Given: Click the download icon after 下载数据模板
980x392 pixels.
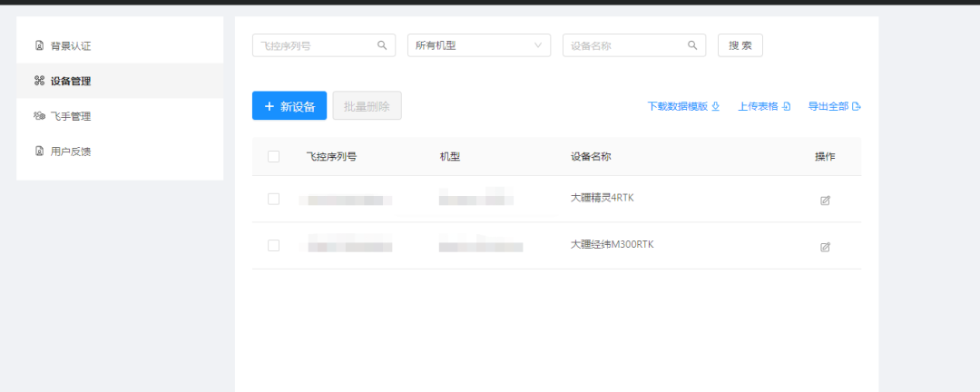Looking at the screenshot, I should (x=716, y=106).
